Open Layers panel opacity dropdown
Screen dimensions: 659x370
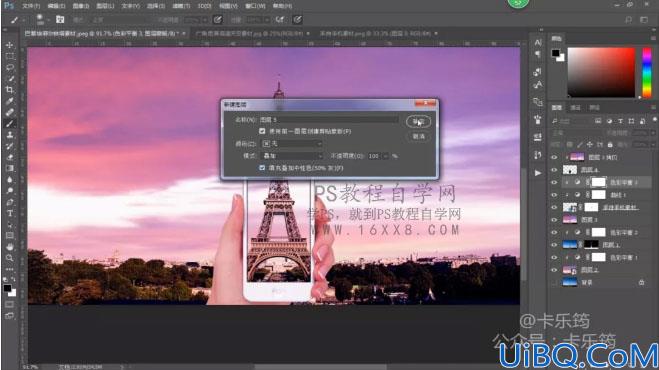pyautogui.click(x=653, y=133)
